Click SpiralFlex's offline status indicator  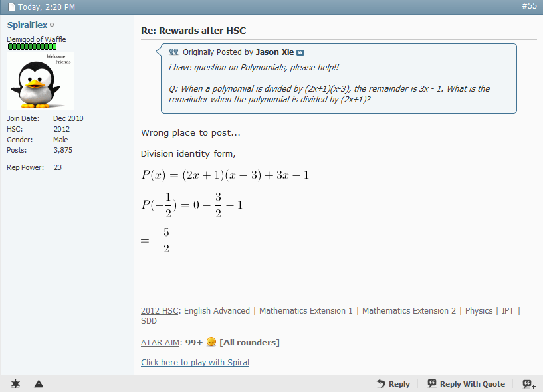pos(53,25)
